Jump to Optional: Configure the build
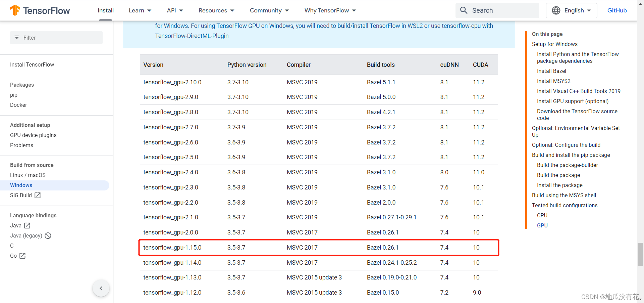This screenshot has height=303, width=644. tap(566, 145)
